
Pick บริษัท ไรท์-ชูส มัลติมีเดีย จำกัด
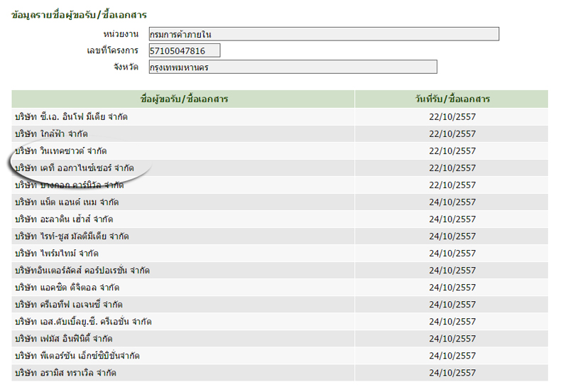click(72, 236)
